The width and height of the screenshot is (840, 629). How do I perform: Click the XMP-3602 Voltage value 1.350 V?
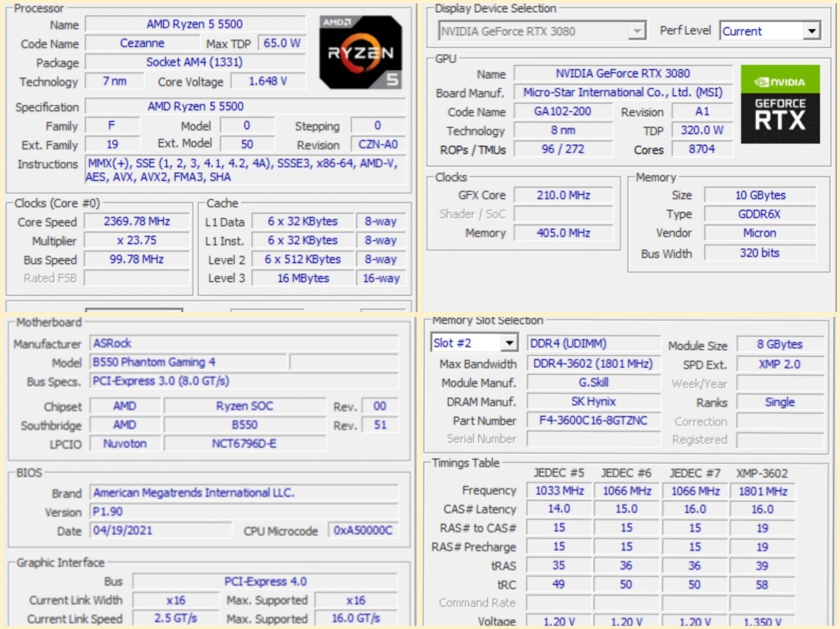[762, 621]
